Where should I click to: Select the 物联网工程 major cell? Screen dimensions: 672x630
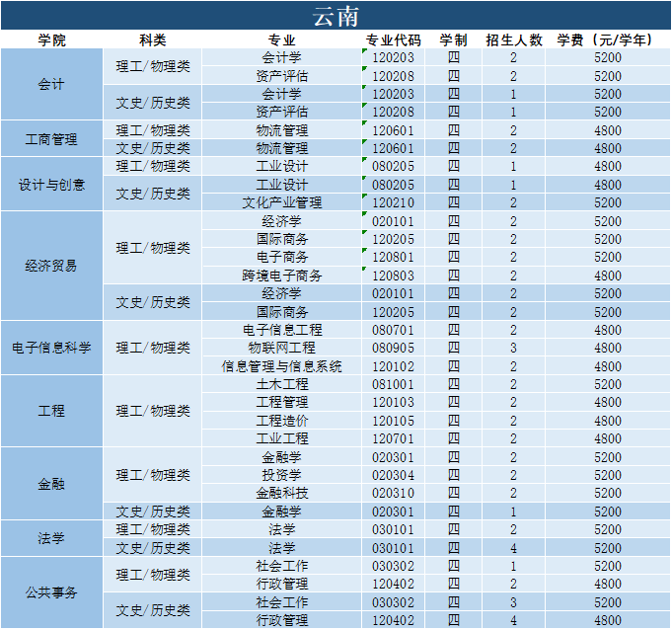282,348
